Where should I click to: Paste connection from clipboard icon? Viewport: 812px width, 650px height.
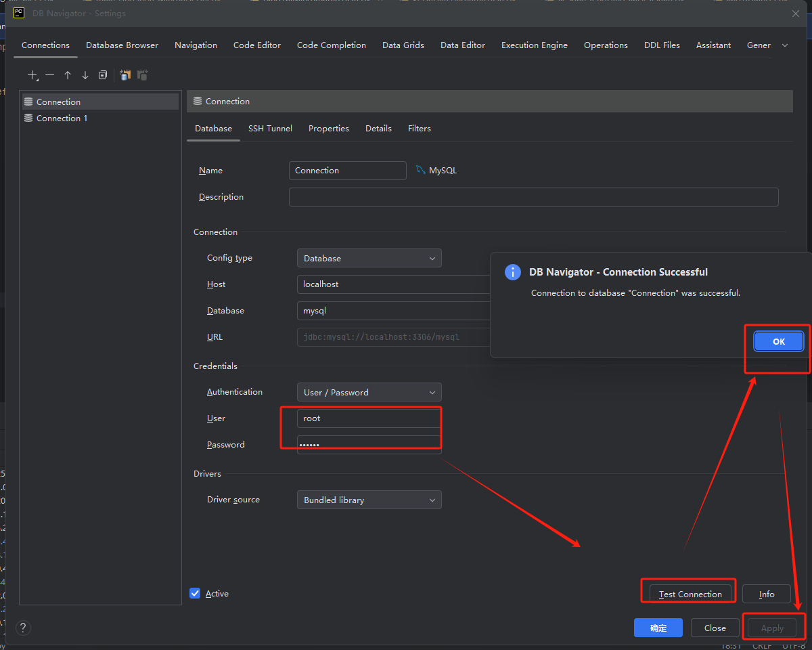142,75
